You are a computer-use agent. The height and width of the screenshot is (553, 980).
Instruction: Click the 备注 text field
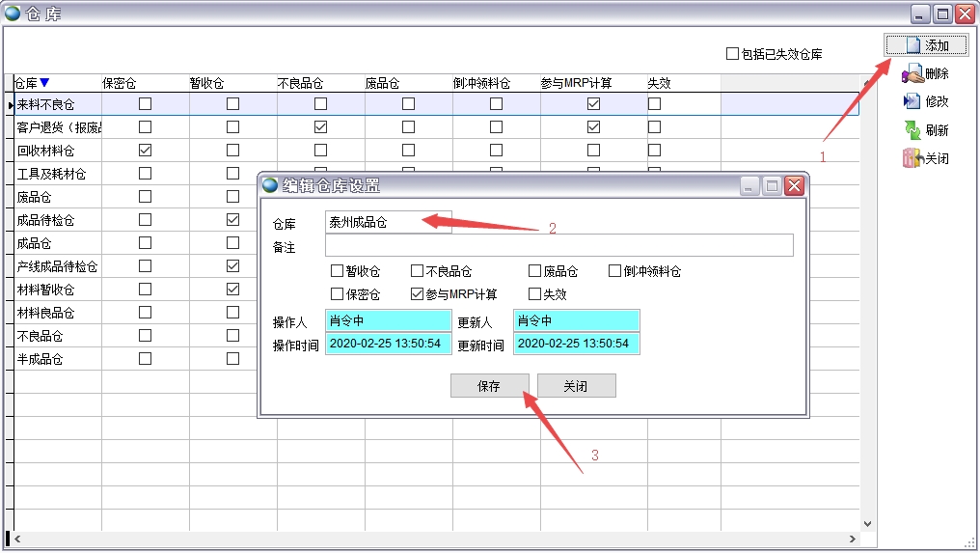[x=558, y=246]
